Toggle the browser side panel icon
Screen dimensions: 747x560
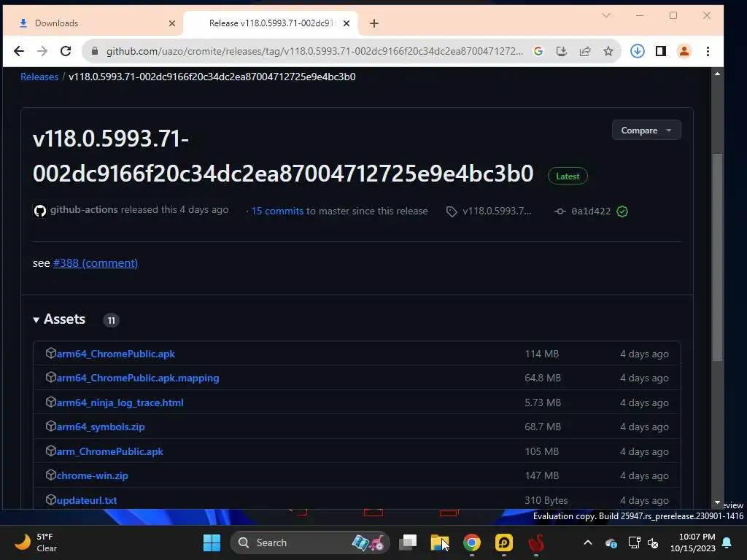tap(661, 51)
